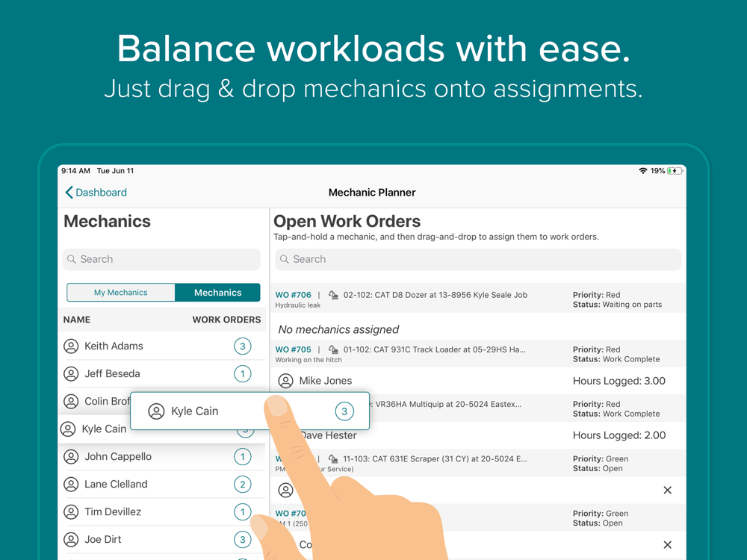Image resolution: width=747 pixels, height=560 pixels.
Task: Select Tim Devillez avatar icon
Action: point(71,512)
